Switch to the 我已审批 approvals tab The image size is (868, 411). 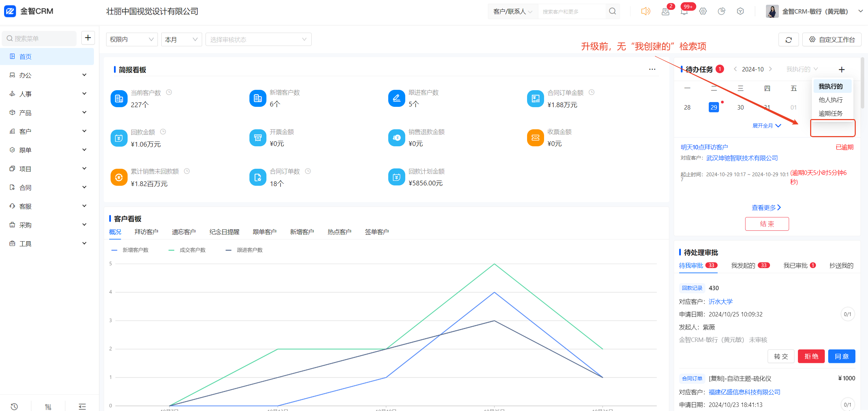point(800,265)
